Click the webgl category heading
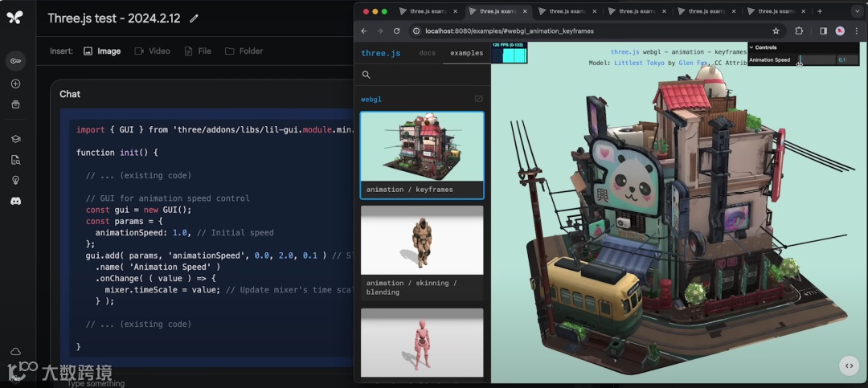The width and height of the screenshot is (868, 388). point(371,100)
